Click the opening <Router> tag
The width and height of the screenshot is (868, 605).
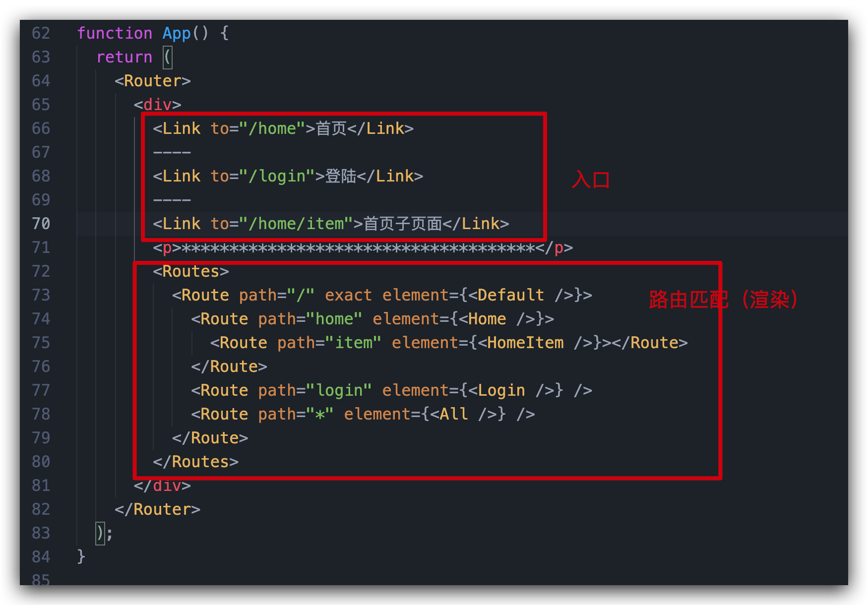153,81
